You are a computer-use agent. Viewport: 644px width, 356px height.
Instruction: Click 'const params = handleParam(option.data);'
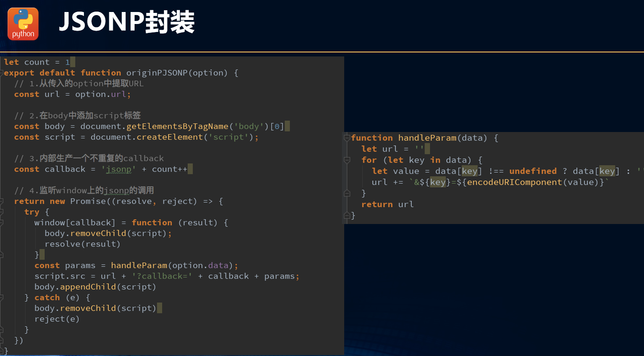(136, 265)
